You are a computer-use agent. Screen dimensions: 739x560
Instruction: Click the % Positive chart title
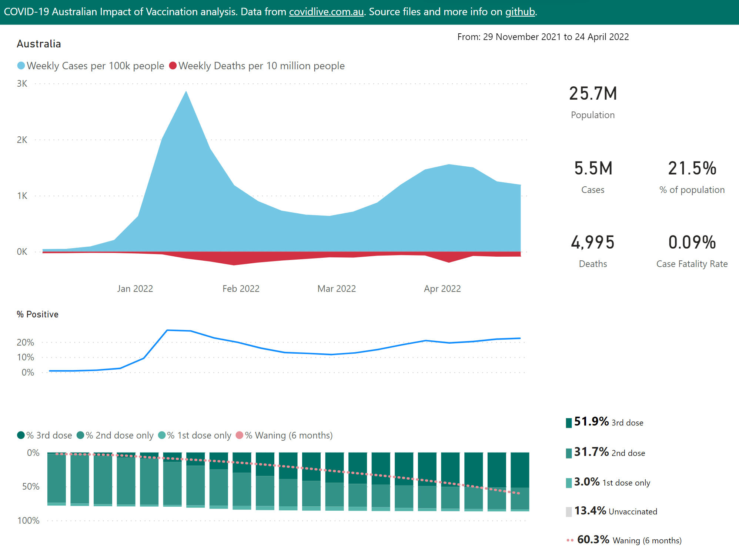[37, 314]
